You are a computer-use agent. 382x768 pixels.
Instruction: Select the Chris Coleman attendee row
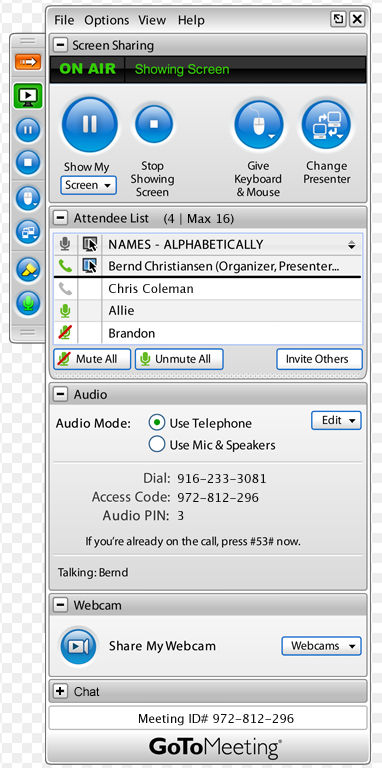(x=208, y=289)
